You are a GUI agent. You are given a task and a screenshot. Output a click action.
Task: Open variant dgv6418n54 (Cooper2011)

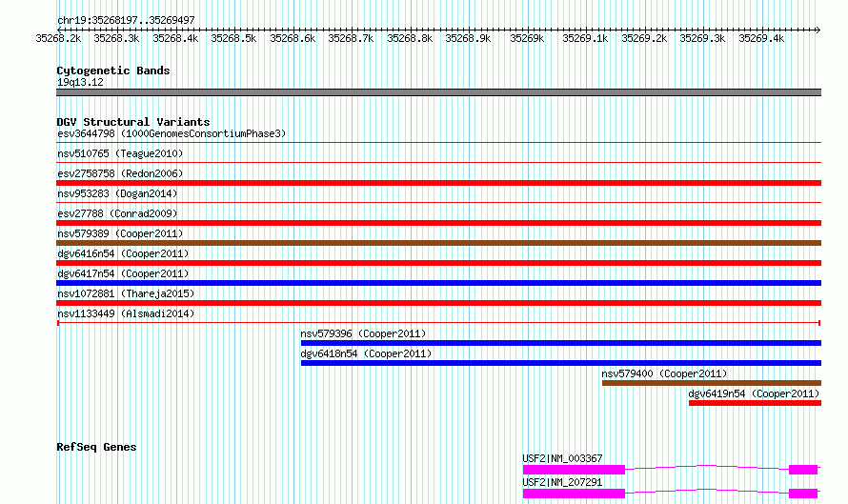[x=366, y=353]
